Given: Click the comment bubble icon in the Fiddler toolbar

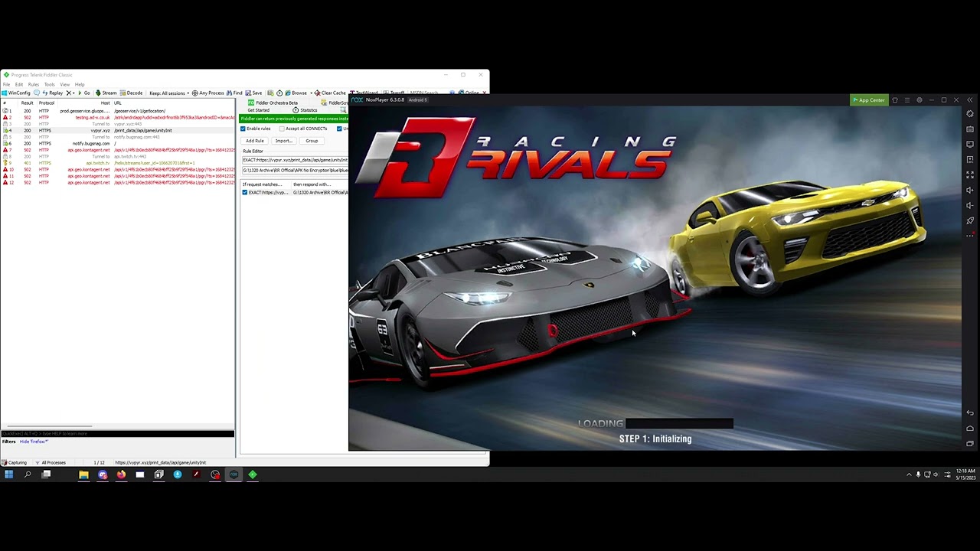Looking at the screenshot, I should [x=37, y=93].
